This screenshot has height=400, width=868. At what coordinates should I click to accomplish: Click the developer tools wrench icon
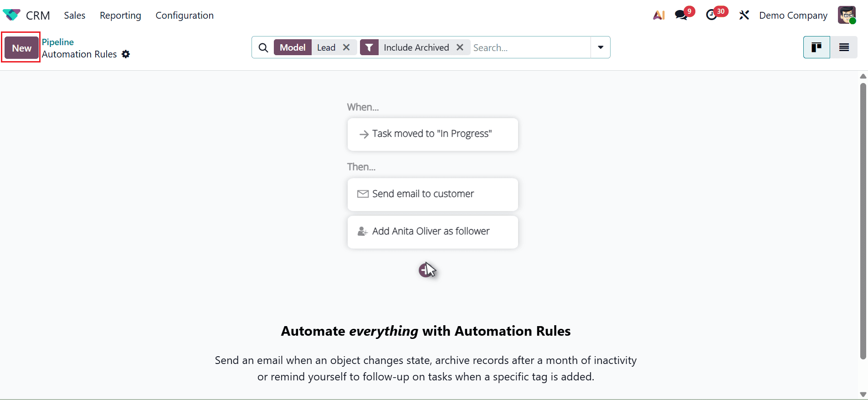coord(744,15)
